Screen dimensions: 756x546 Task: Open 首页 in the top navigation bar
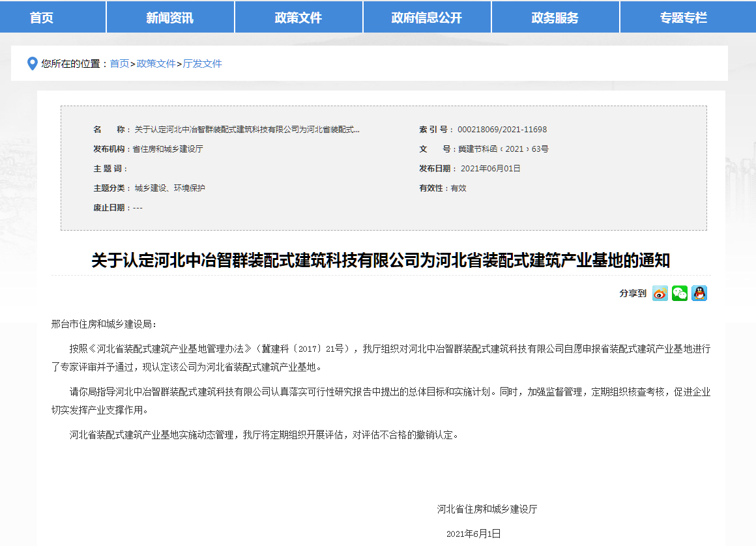(x=42, y=18)
